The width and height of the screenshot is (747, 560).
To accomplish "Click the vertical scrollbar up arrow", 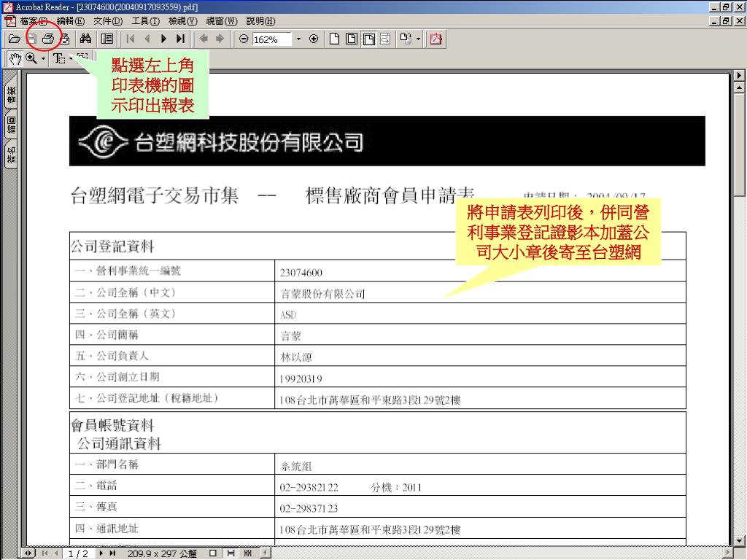I will 739,87.
